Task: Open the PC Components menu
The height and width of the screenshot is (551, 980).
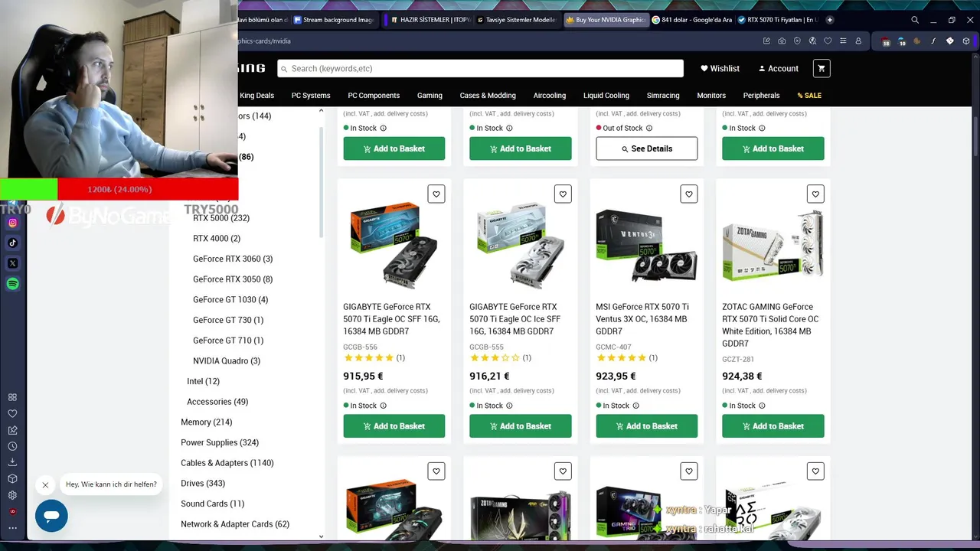Action: point(374,96)
